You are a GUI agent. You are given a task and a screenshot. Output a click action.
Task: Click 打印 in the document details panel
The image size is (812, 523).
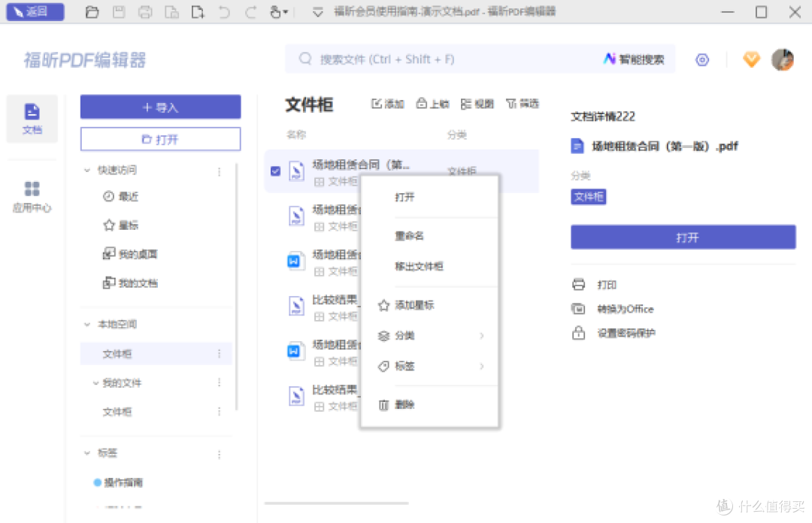click(x=593, y=284)
